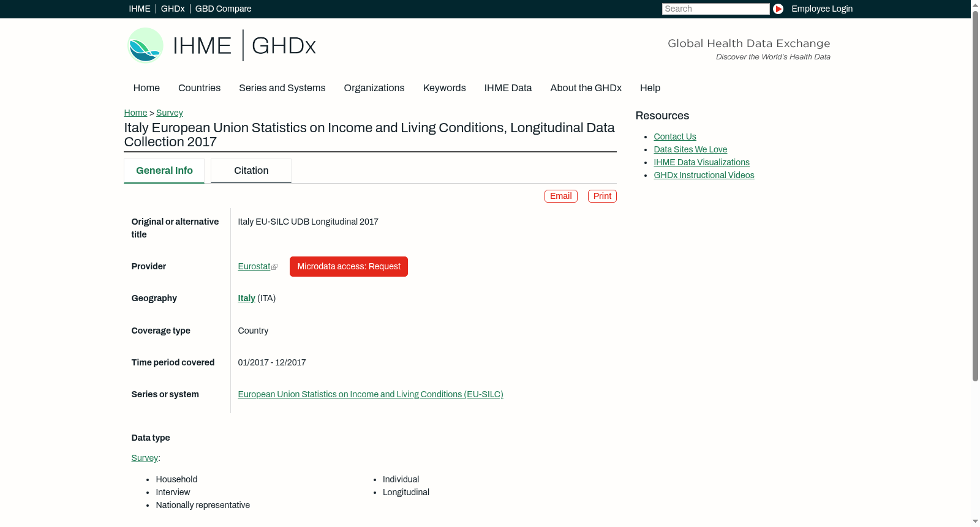980x527 pixels.
Task: Click the 'Interview' list item
Action: pyautogui.click(x=173, y=492)
